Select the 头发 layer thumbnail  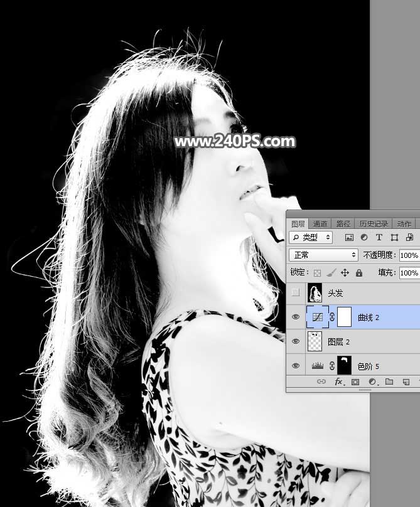(315, 292)
